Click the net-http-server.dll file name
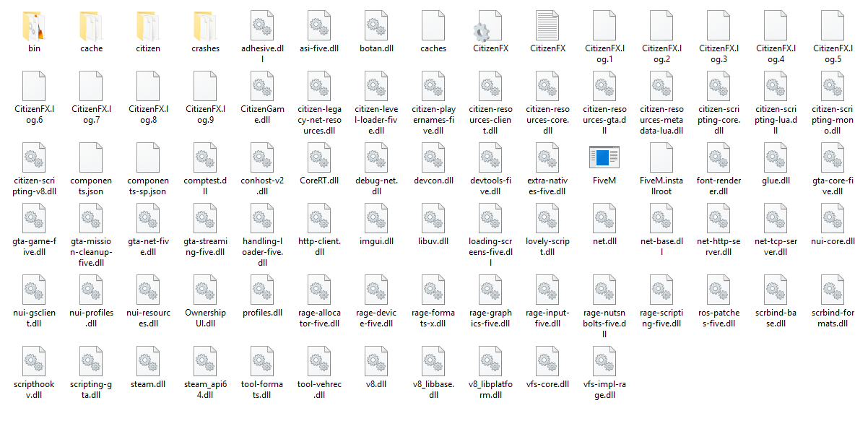Image resolution: width=868 pixels, height=434 pixels. pyautogui.click(x=719, y=246)
